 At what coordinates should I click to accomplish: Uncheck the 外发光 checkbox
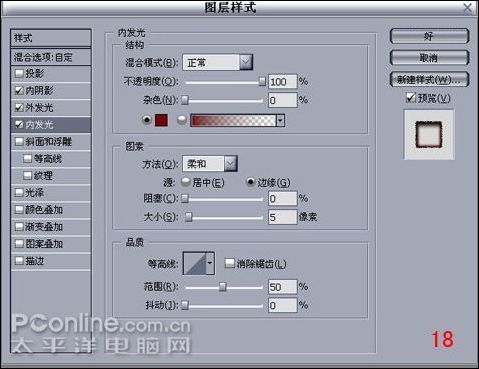click(19, 107)
